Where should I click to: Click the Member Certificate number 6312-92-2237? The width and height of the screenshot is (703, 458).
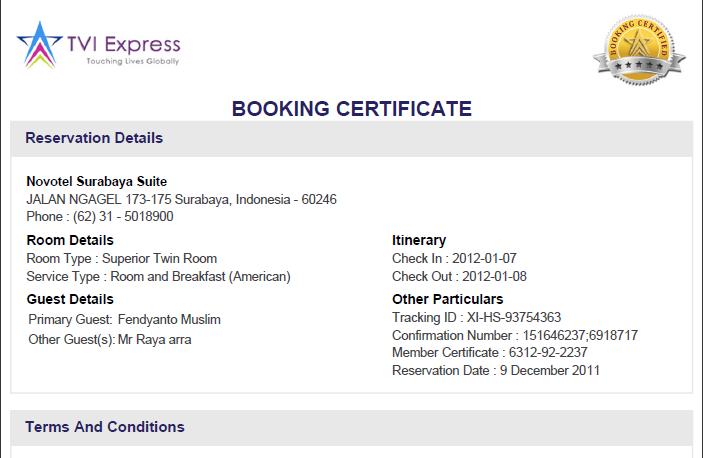548,353
